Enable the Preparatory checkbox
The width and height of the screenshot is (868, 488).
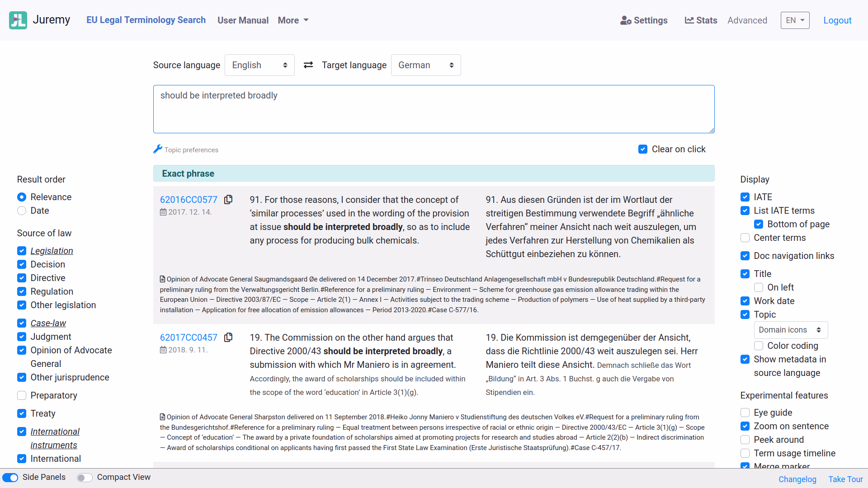pos(22,395)
